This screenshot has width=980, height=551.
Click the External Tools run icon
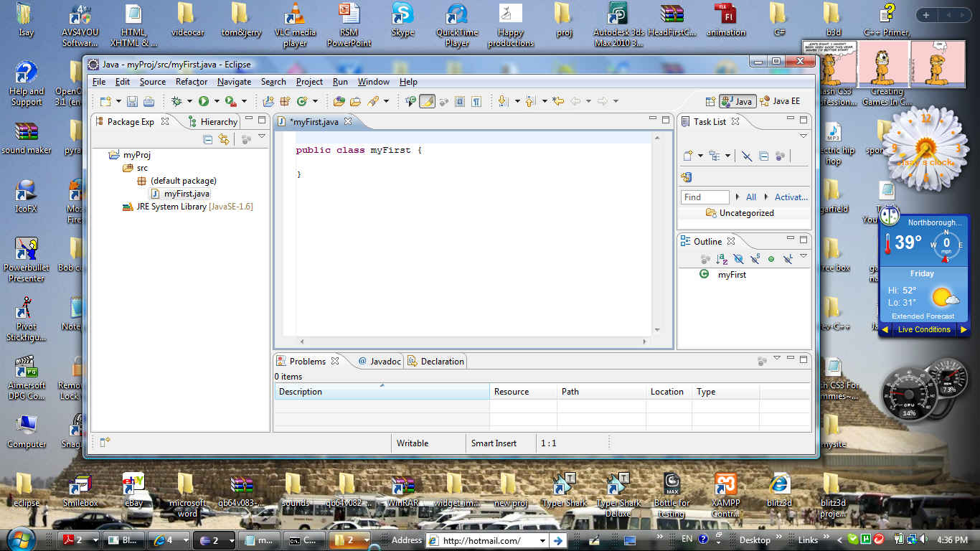231,101
